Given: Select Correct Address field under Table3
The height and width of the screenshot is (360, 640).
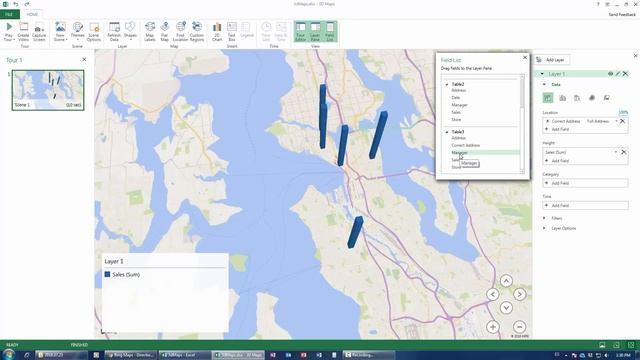Looking at the screenshot, I should pos(466,145).
